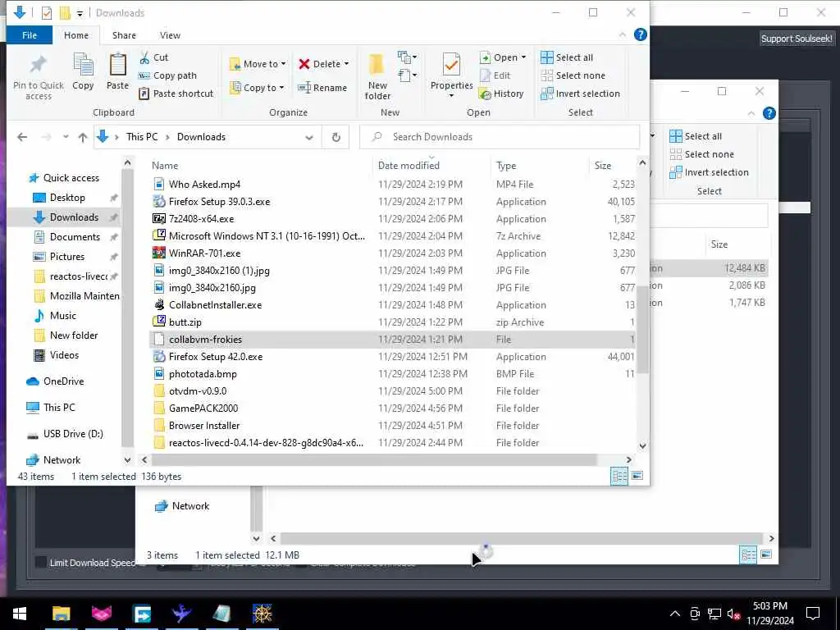Click Paste shortcut command
The width and height of the screenshot is (840, 630).
pyautogui.click(x=176, y=94)
